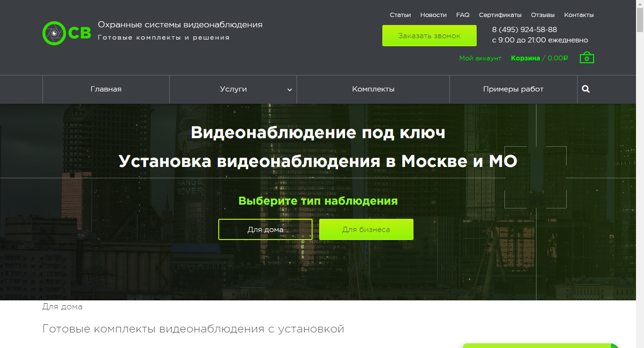Viewport: 644px width, 348px height.
Task: Open Комплекты menu item
Action: click(373, 89)
